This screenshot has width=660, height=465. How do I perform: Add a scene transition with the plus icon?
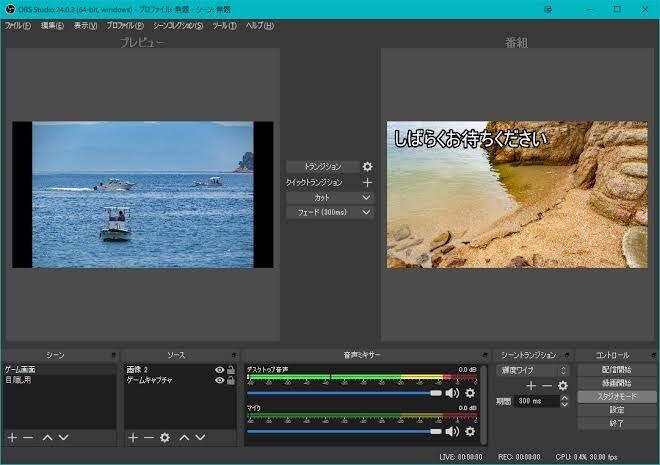click(x=531, y=385)
